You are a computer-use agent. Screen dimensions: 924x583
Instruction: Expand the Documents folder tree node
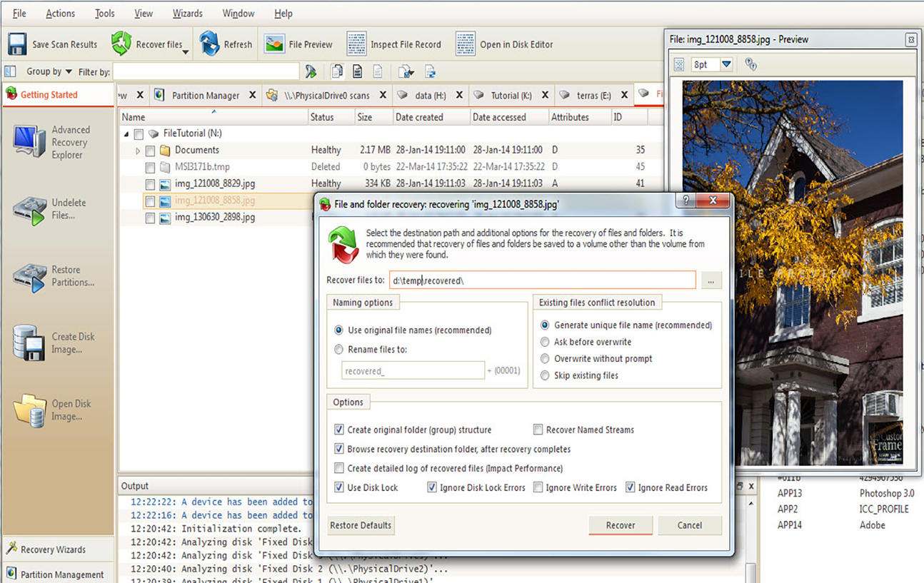[138, 151]
